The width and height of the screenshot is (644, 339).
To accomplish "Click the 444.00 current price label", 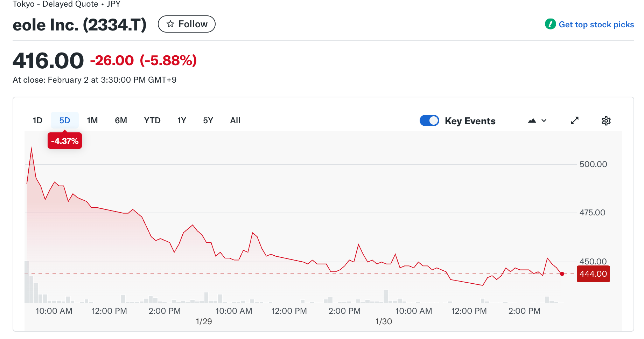I will point(593,274).
